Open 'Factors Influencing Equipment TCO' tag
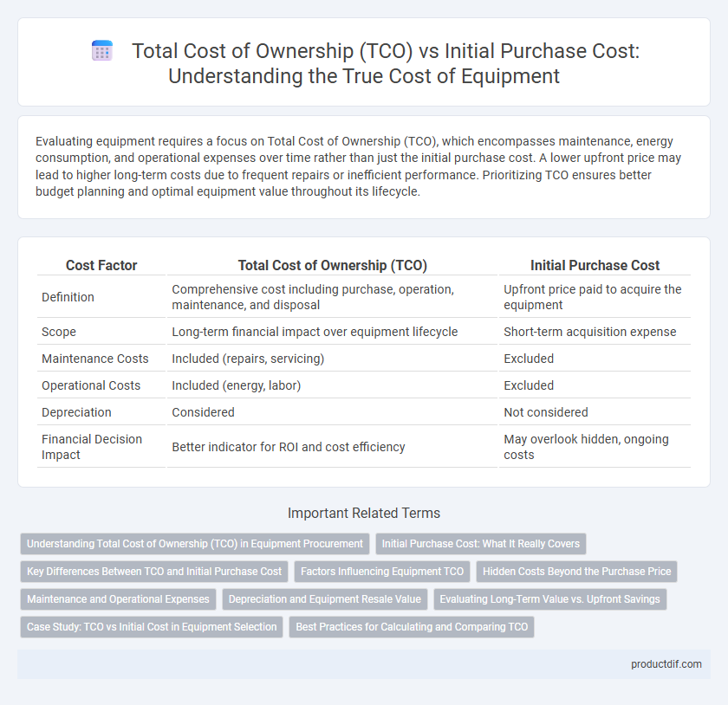The height and width of the screenshot is (705, 728). point(382,572)
